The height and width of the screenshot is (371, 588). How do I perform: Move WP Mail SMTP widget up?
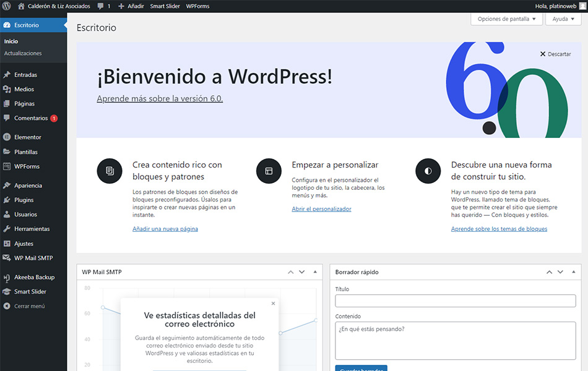coord(291,272)
